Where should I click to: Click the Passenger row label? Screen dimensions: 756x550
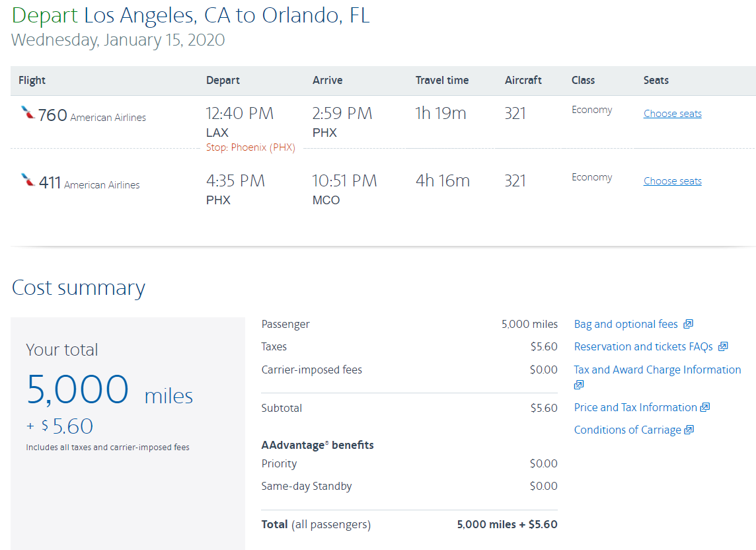coord(285,324)
